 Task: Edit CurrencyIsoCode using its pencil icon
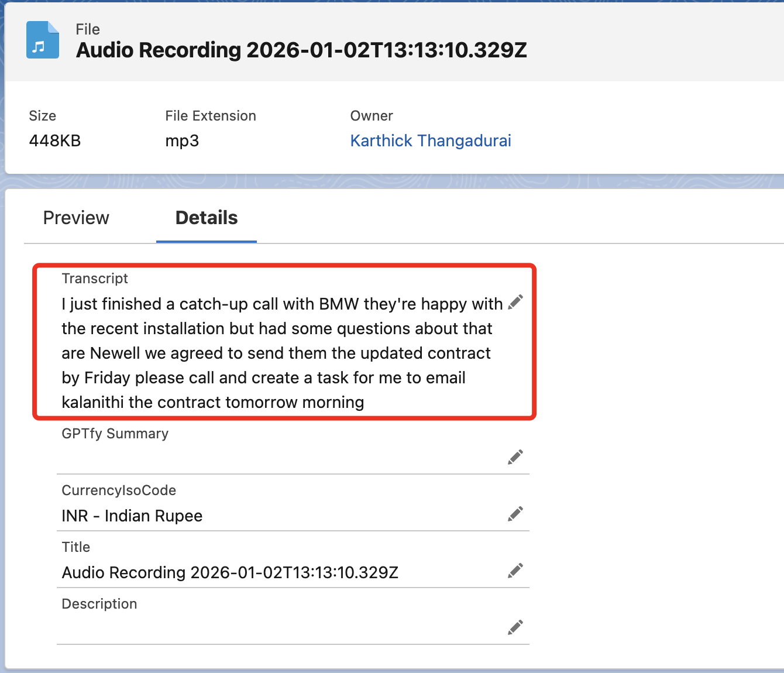[x=515, y=514]
